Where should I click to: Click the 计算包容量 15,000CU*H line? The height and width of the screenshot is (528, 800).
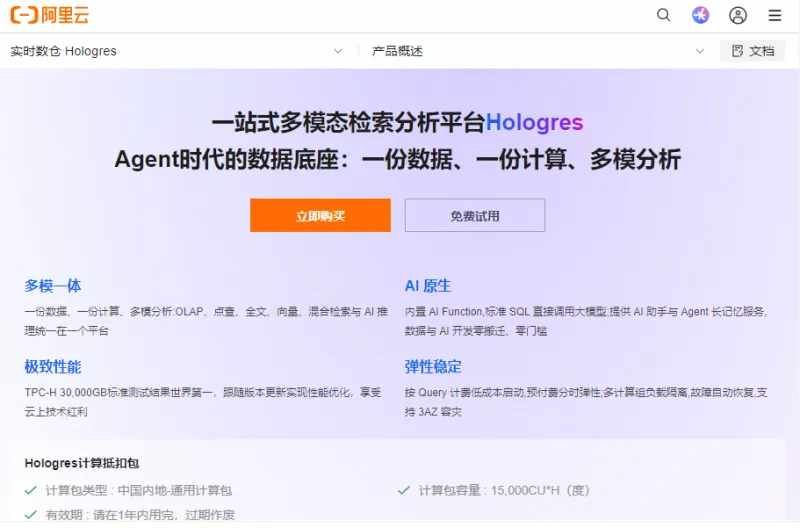pos(504,491)
